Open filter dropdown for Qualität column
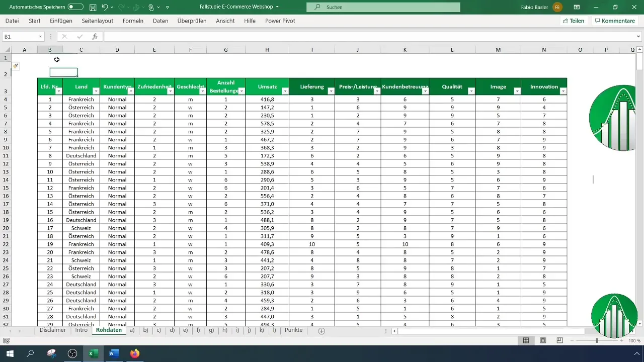 tap(471, 91)
